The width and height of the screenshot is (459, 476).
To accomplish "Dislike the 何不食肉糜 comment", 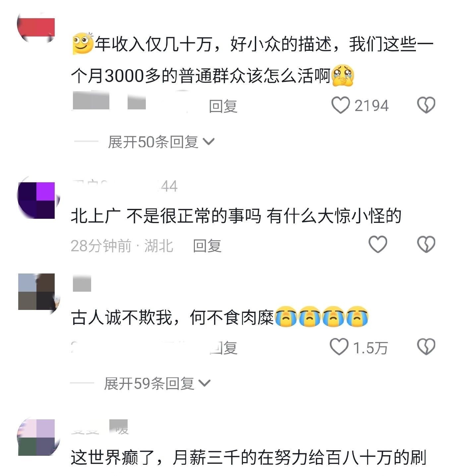I will coord(426,347).
